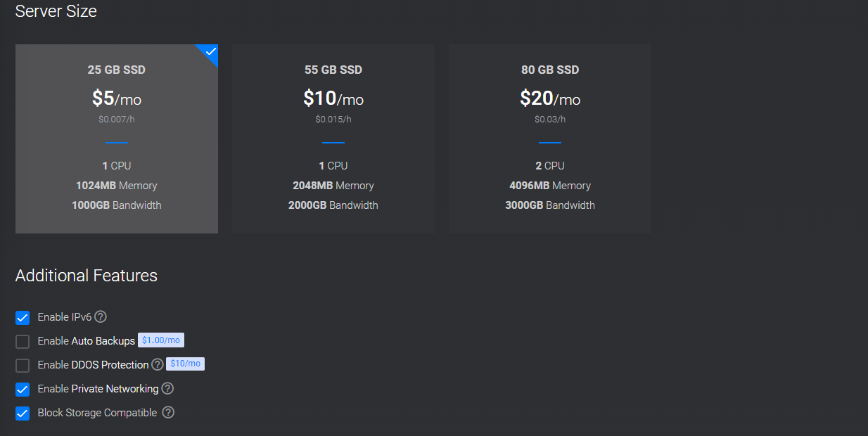Open the help icon beside Enable IPv6
868x436 pixels.
coord(101,317)
